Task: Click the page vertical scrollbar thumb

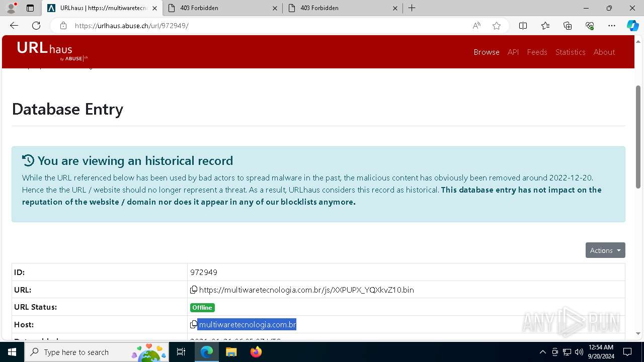Action: (x=638, y=136)
